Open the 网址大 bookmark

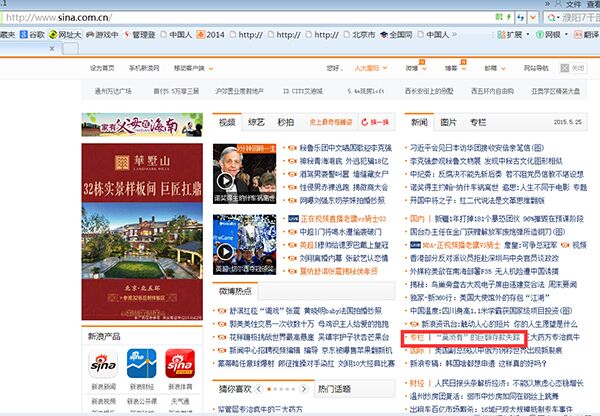coord(65,34)
